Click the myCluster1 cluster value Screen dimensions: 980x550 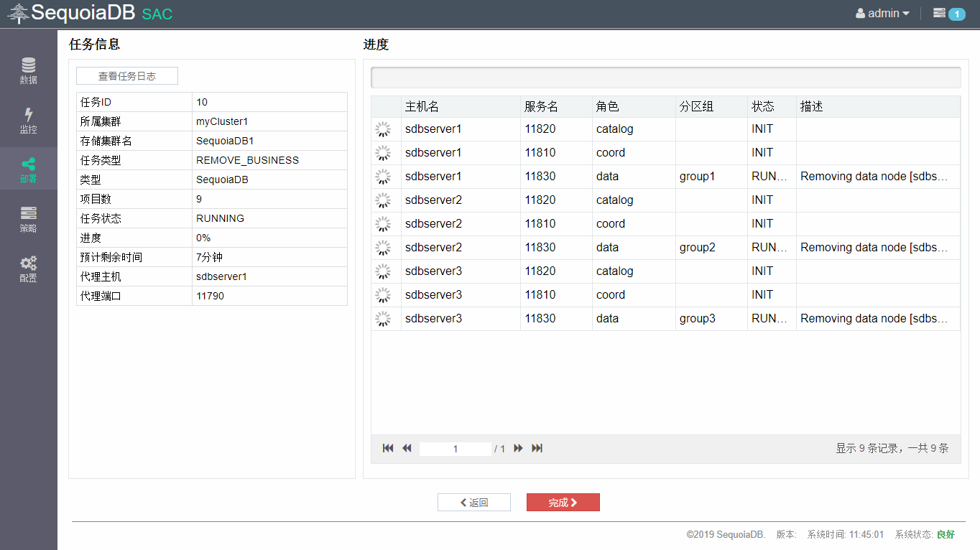coord(222,121)
